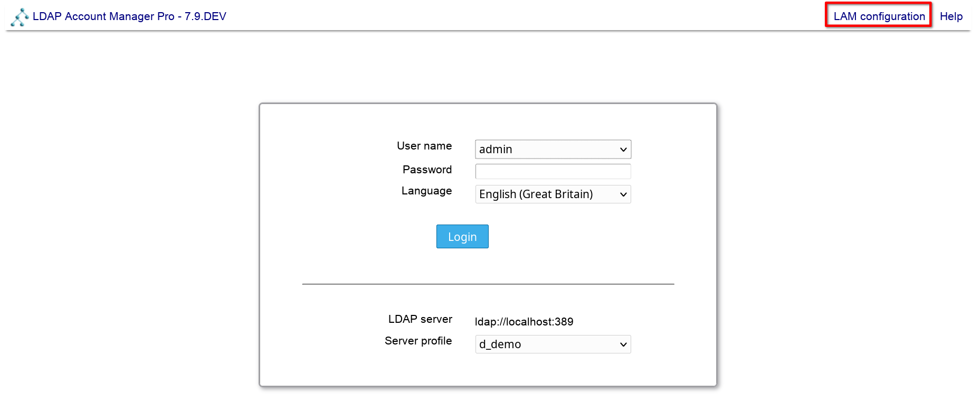Image resolution: width=980 pixels, height=410 pixels.
Task: Click the chevron arrow of User name select
Action: click(x=623, y=150)
